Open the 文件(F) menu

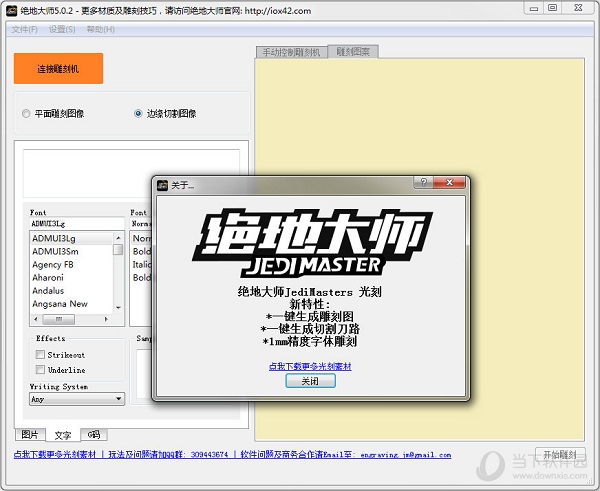pos(24,29)
